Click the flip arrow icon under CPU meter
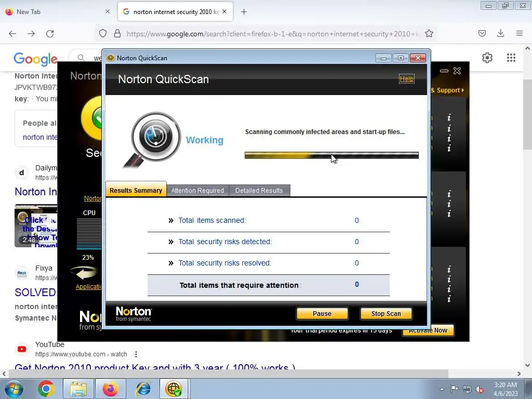 [x=84, y=272]
